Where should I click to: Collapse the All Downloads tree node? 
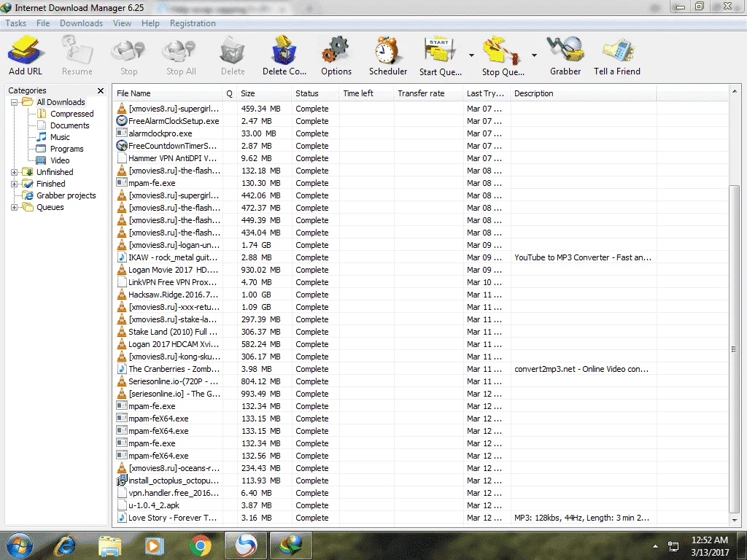click(15, 102)
